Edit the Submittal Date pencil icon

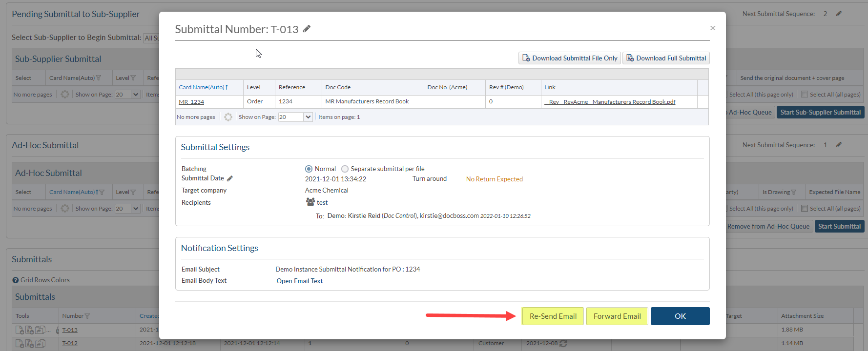point(230,178)
